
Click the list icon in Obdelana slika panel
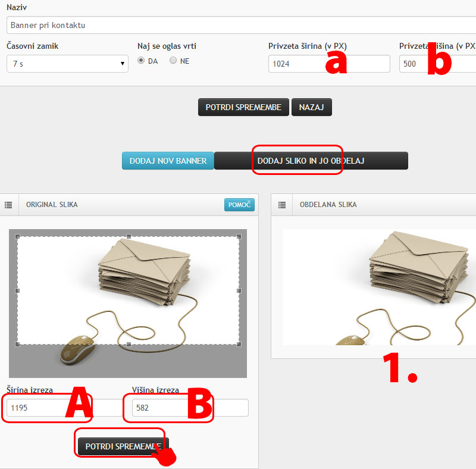coord(282,205)
